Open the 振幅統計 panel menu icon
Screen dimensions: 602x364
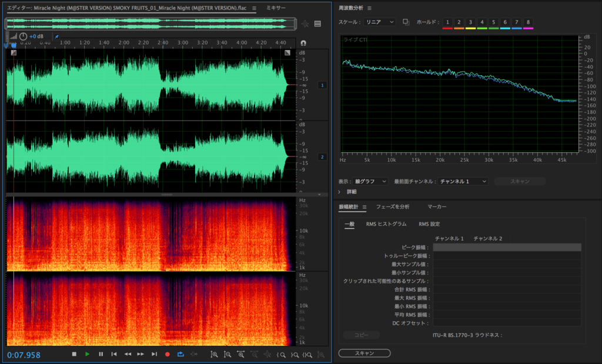click(x=364, y=207)
